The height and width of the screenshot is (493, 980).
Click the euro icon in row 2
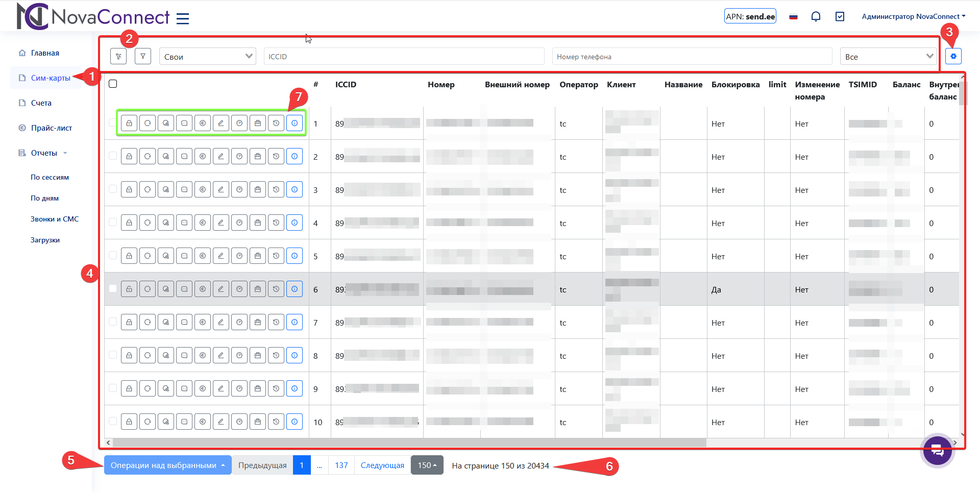(x=203, y=156)
